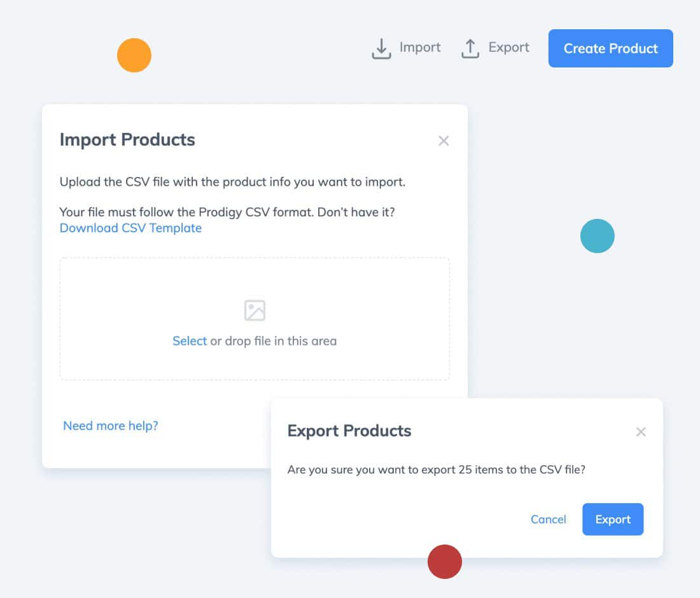Viewport: 700px width, 598px height.
Task: Open the Need more help? link
Action: [x=110, y=426]
